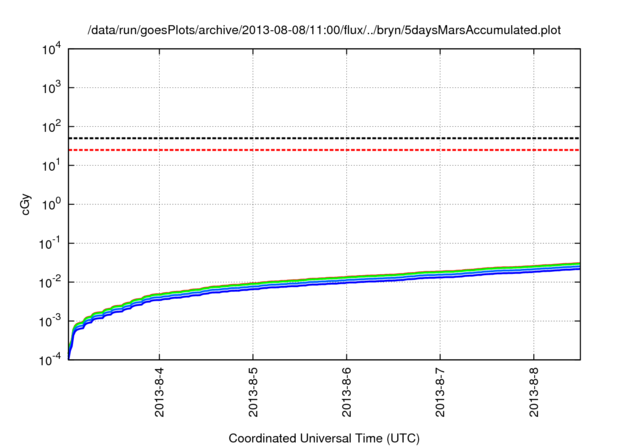The height and width of the screenshot is (448, 640).
Task: Click the 2013-8-6 date label
Action: (347, 392)
